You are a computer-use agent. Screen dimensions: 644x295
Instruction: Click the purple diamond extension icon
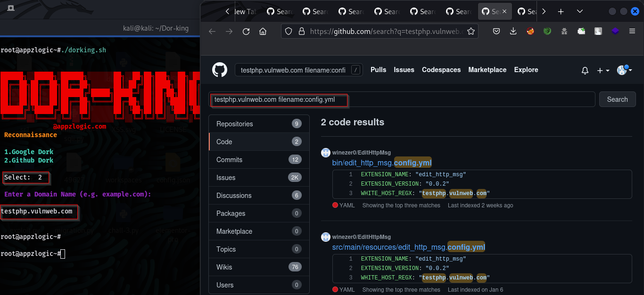[615, 32]
